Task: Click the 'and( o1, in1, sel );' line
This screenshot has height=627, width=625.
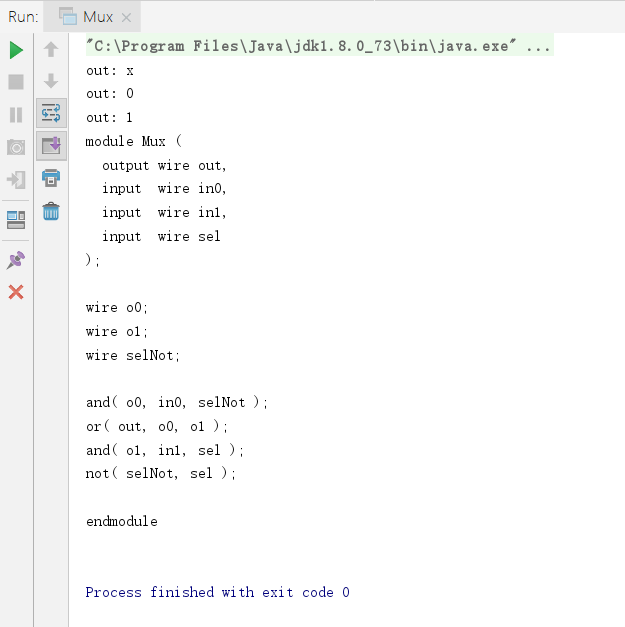Action: (165, 450)
